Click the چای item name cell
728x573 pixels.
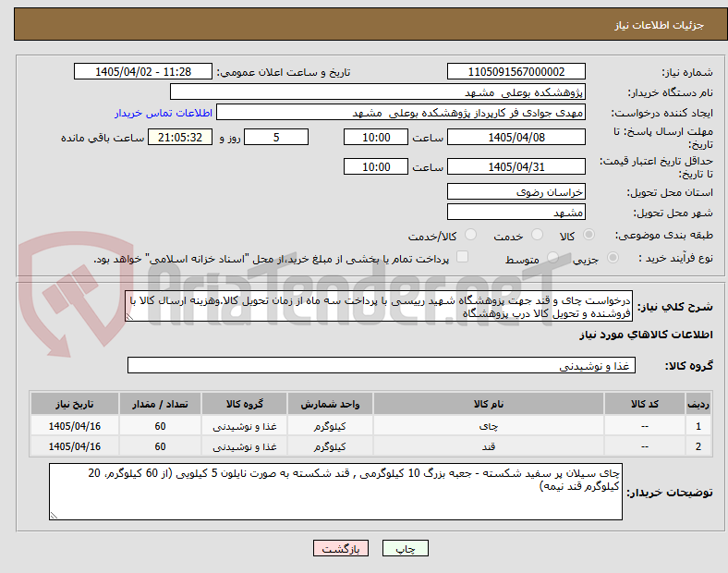coord(489,426)
